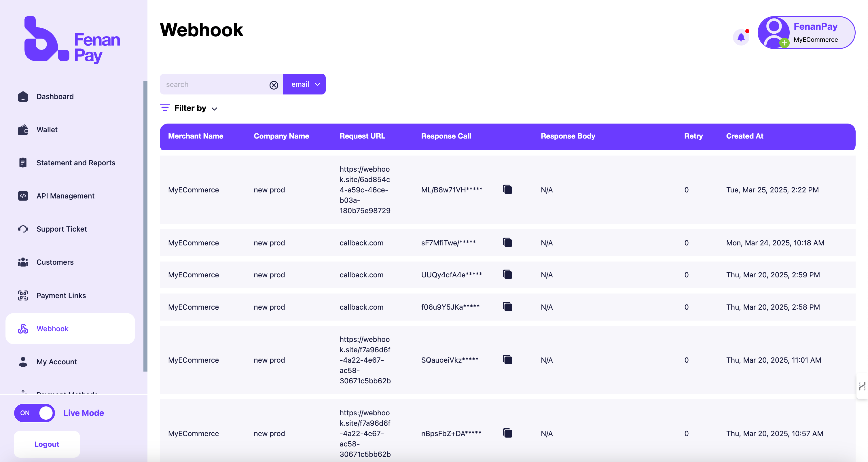Click the Request URL column header
Viewport: 868px width, 462px height.
[362, 136]
